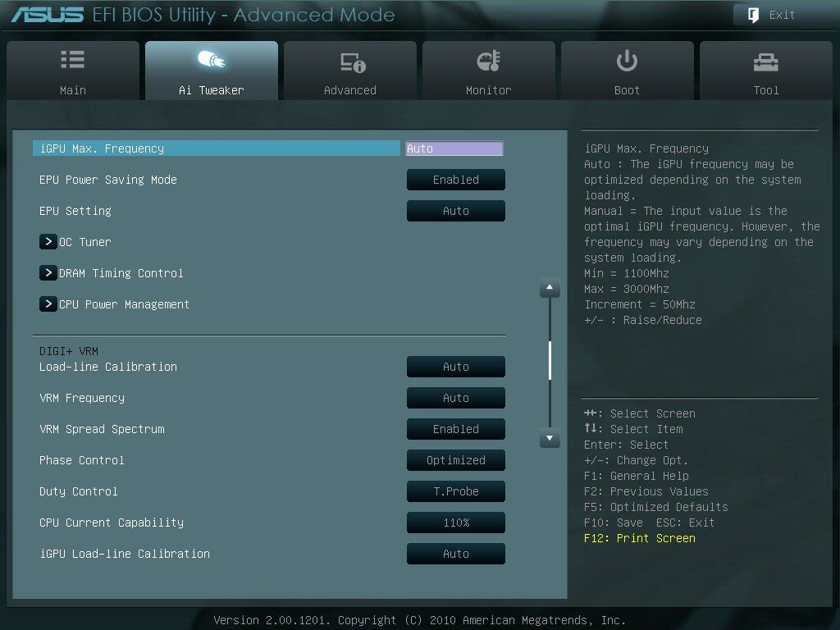Click the VRM Spread Spectrum label
The width and height of the screenshot is (840, 630).
click(x=102, y=429)
